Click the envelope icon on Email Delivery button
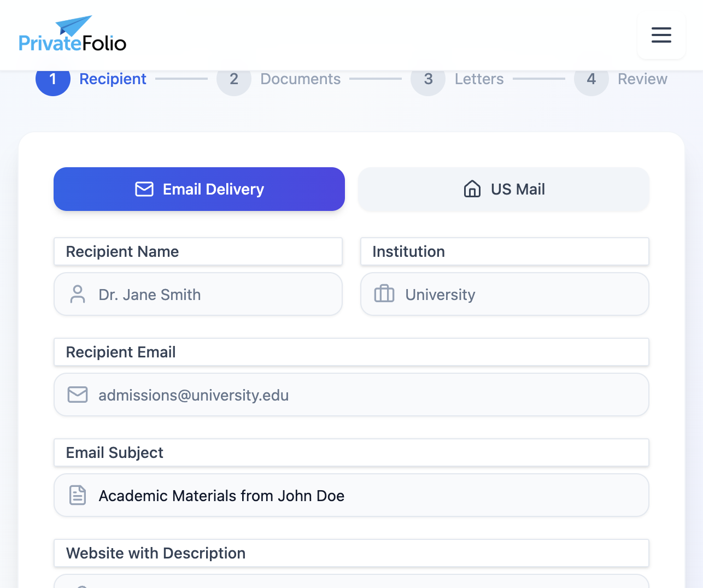703x588 pixels. [143, 189]
